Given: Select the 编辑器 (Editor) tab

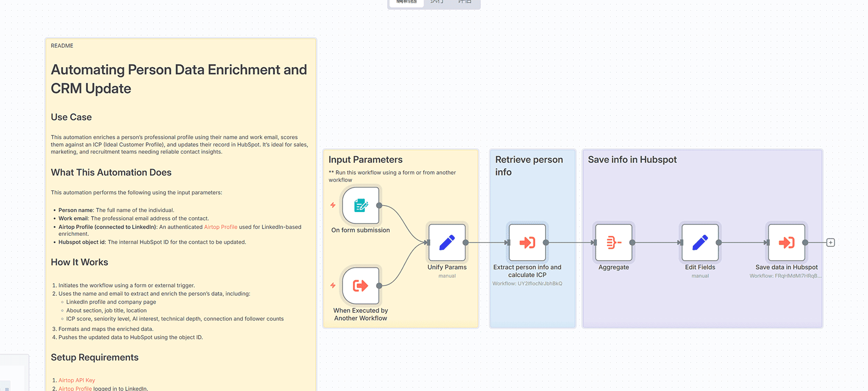Looking at the screenshot, I should (406, 2).
